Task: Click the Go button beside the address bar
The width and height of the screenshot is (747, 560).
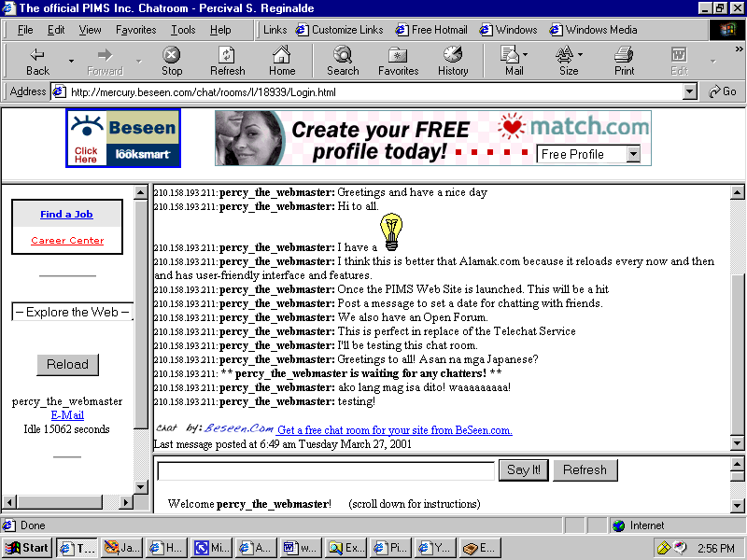Action: (722, 91)
